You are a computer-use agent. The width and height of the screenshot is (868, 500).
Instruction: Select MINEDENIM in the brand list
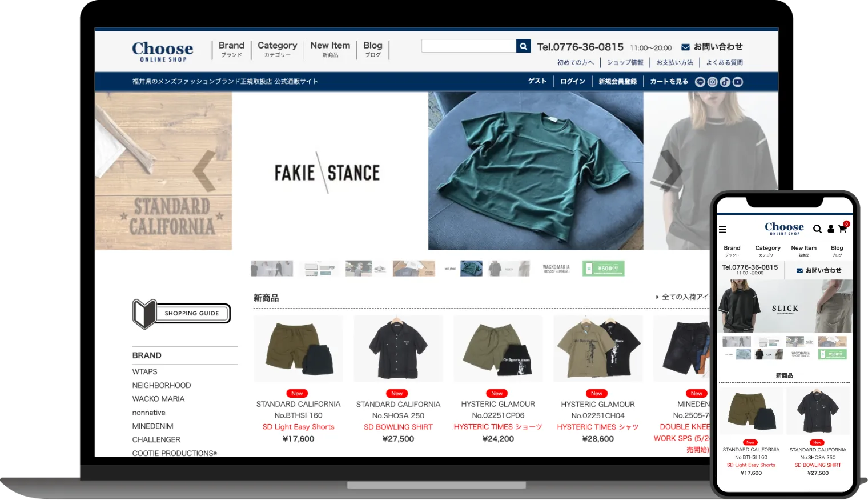[152, 426]
